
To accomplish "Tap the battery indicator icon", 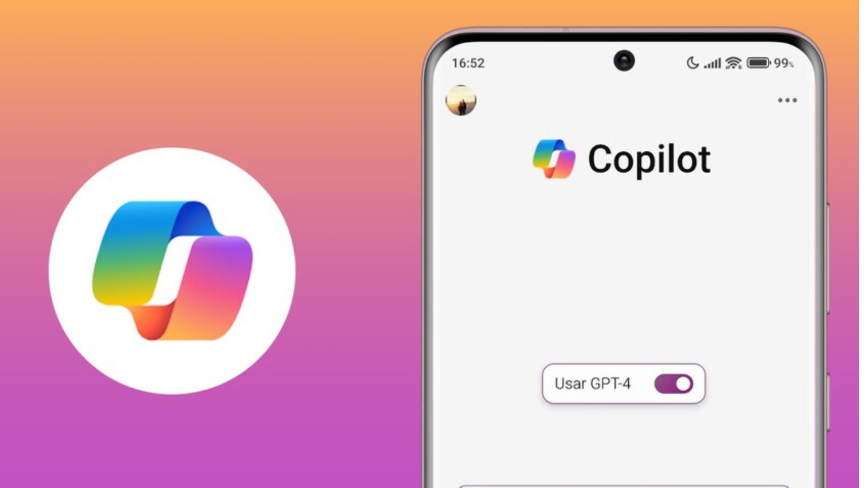I will pos(758,63).
